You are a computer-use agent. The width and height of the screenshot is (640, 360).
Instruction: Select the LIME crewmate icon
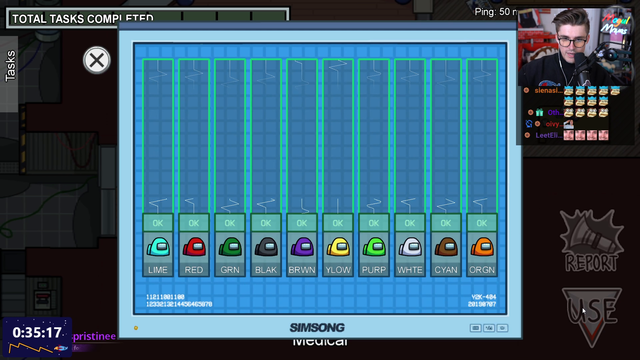coord(158,247)
